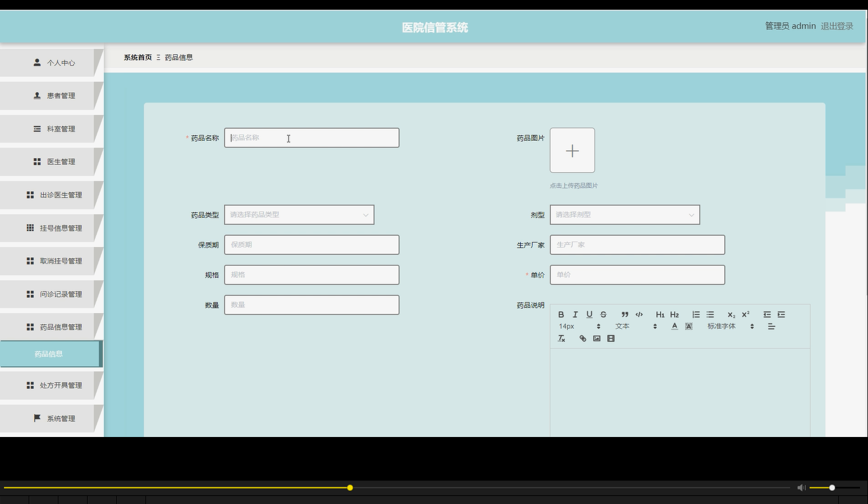The height and width of the screenshot is (504, 868).
Task: Apply H2 heading in editor
Action: pyautogui.click(x=674, y=314)
